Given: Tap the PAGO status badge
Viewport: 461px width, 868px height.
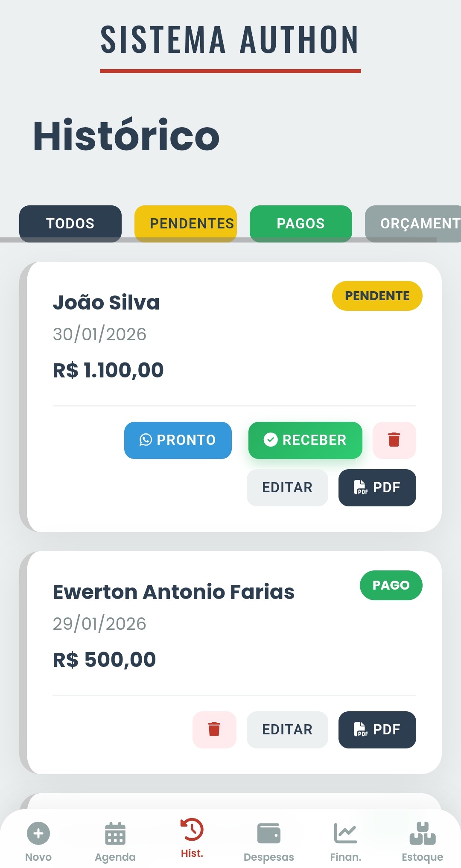Looking at the screenshot, I should 391,585.
